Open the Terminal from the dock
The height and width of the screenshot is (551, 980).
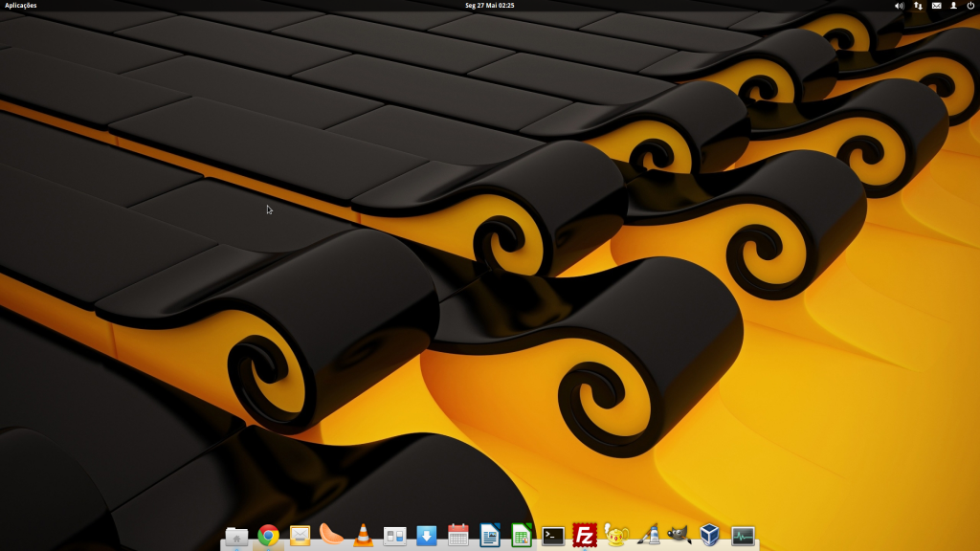tap(553, 536)
